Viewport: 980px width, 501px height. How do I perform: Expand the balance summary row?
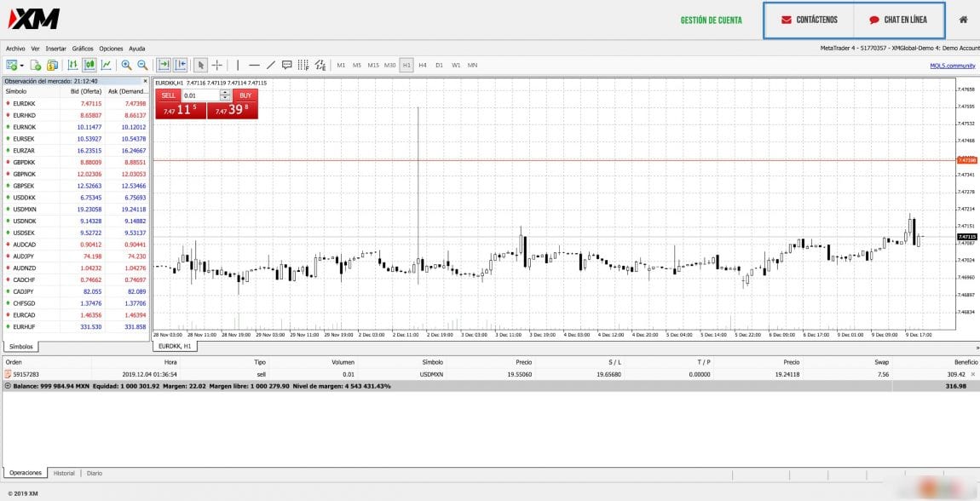tap(8, 386)
